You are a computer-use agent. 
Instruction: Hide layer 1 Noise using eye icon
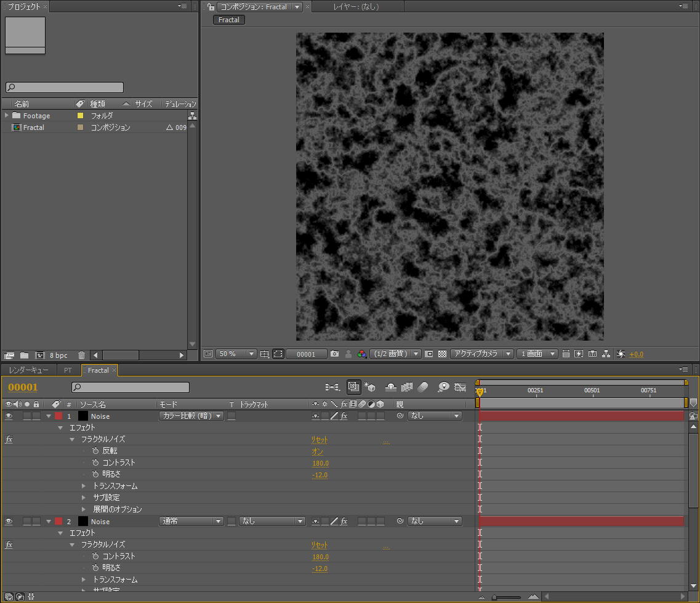point(9,416)
